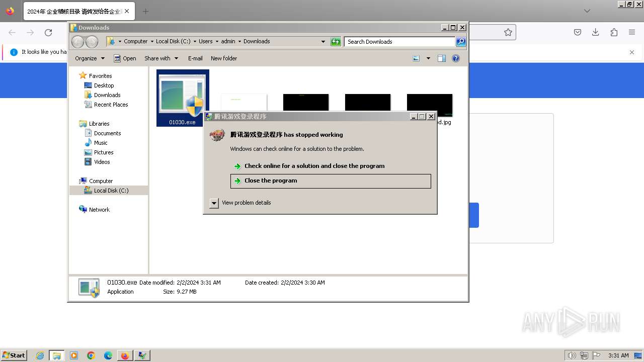Open Google Chrome from the taskbar
Viewport: 644px width, 362px height.
pos(91,355)
